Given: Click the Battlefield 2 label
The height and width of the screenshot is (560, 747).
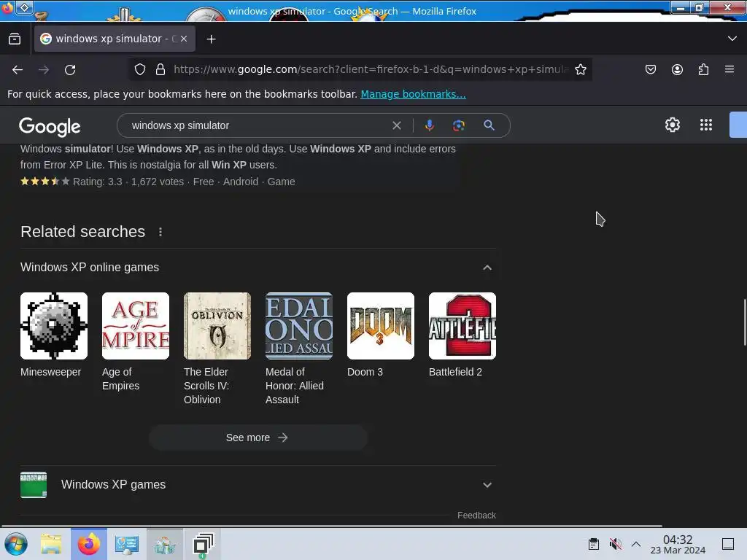Looking at the screenshot, I should (x=455, y=372).
